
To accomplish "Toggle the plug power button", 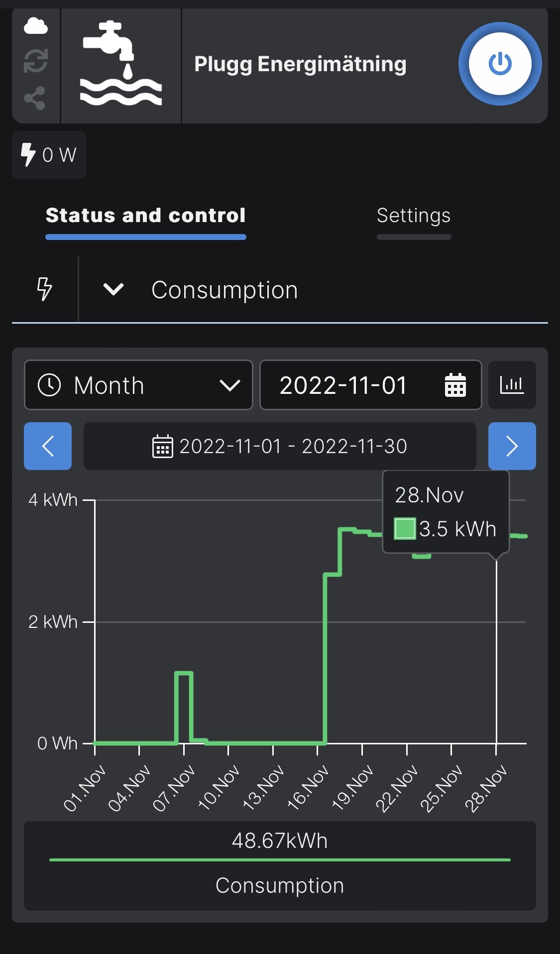I will [500, 64].
